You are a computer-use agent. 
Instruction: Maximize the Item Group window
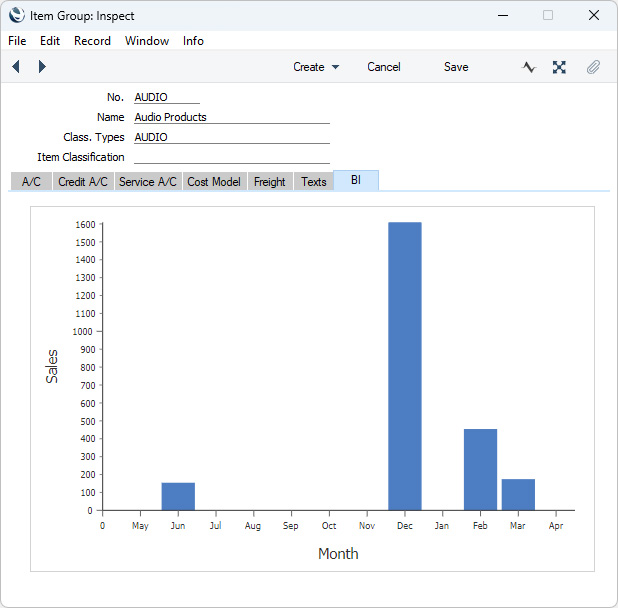tap(547, 16)
